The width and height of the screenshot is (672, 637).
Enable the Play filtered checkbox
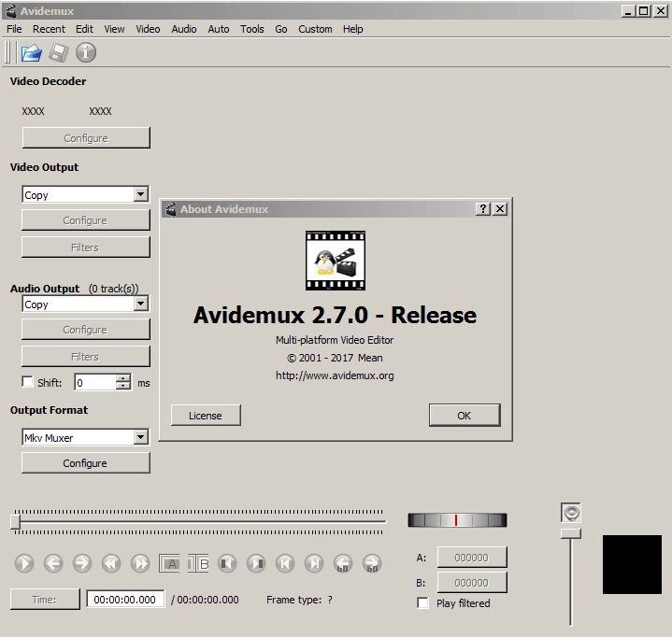point(422,602)
